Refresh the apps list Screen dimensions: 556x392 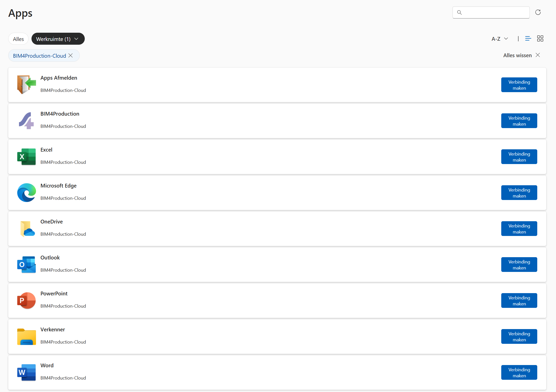point(538,12)
